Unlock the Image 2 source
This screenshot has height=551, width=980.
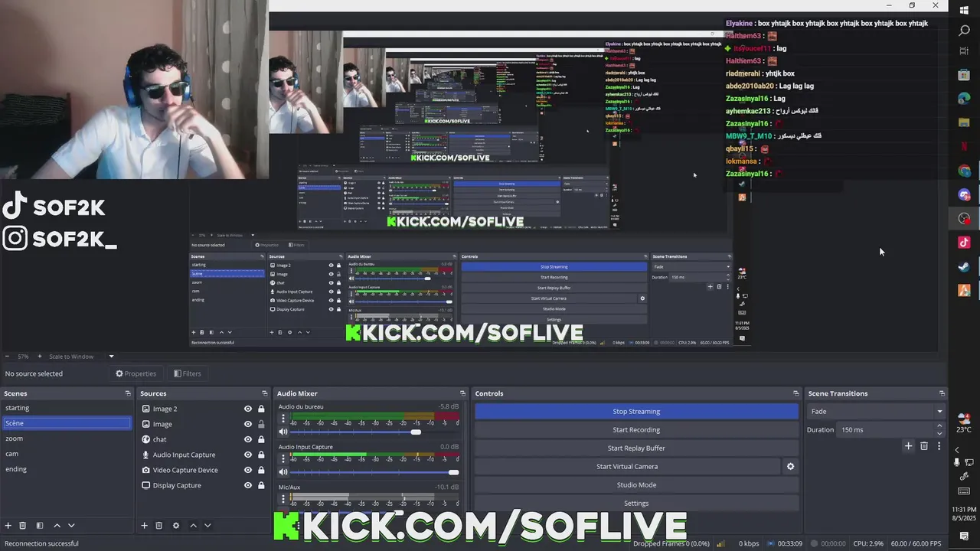[x=261, y=409]
